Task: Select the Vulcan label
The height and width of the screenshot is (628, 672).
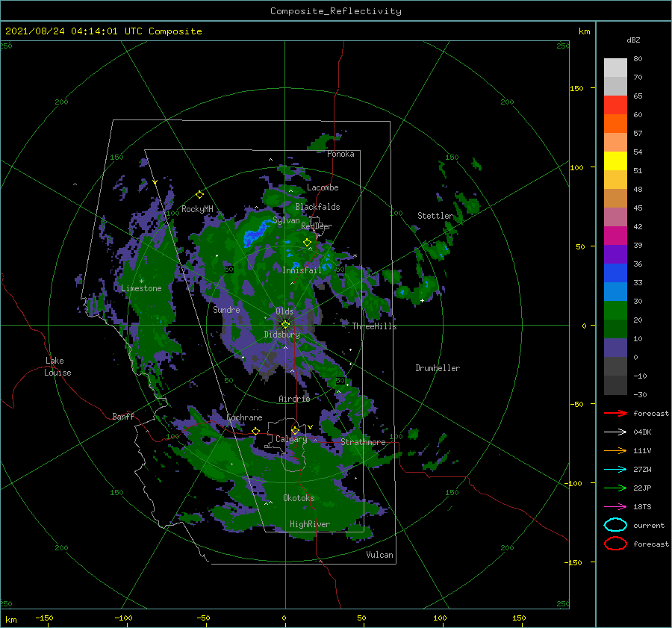Action: tap(379, 555)
